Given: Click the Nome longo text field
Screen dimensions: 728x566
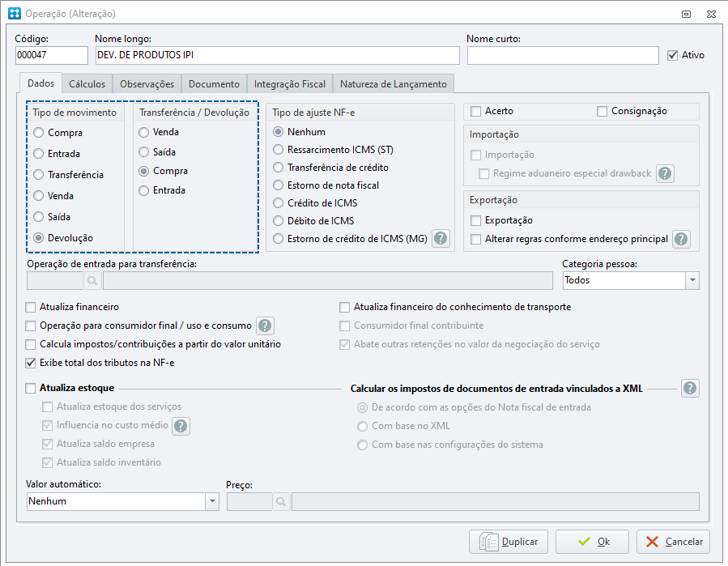Looking at the screenshot, I should (x=277, y=55).
